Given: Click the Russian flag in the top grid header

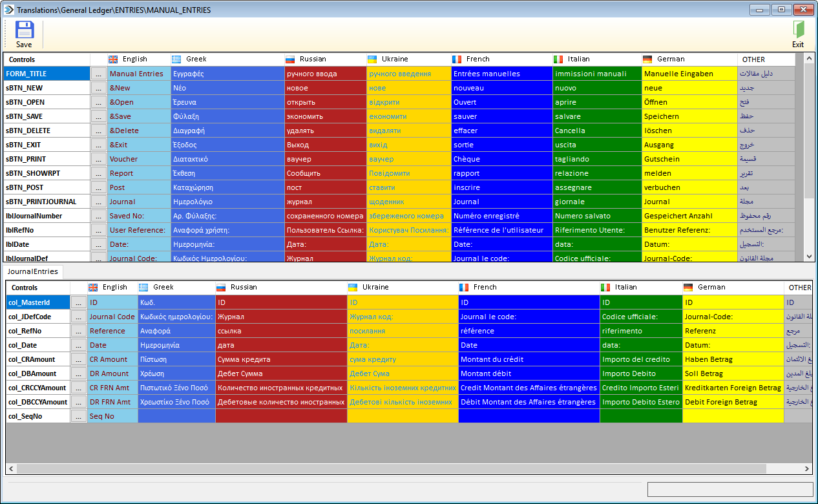Looking at the screenshot, I should coord(290,58).
